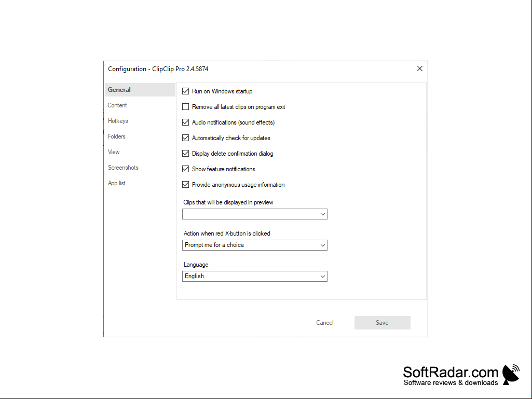
Task: Click the Cancel button
Action: click(325, 323)
